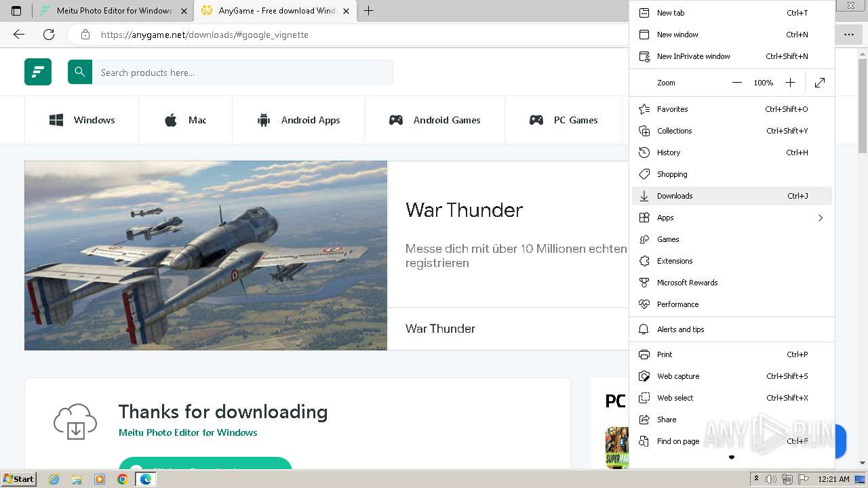Click the Super Mario game thumbnail
Screen dimensions: 868x488
pos(617,447)
